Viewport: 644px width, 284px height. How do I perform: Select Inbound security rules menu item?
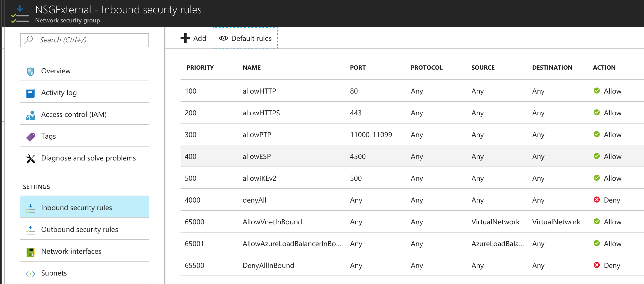coord(85,207)
